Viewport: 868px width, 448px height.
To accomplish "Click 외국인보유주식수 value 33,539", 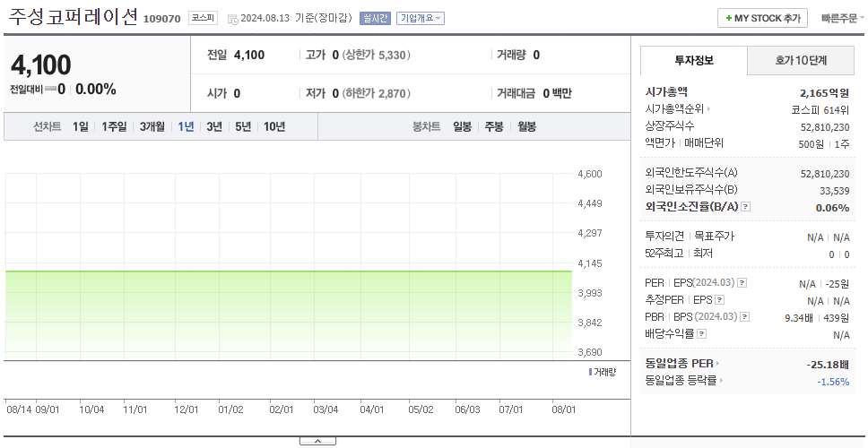I will click(834, 192).
